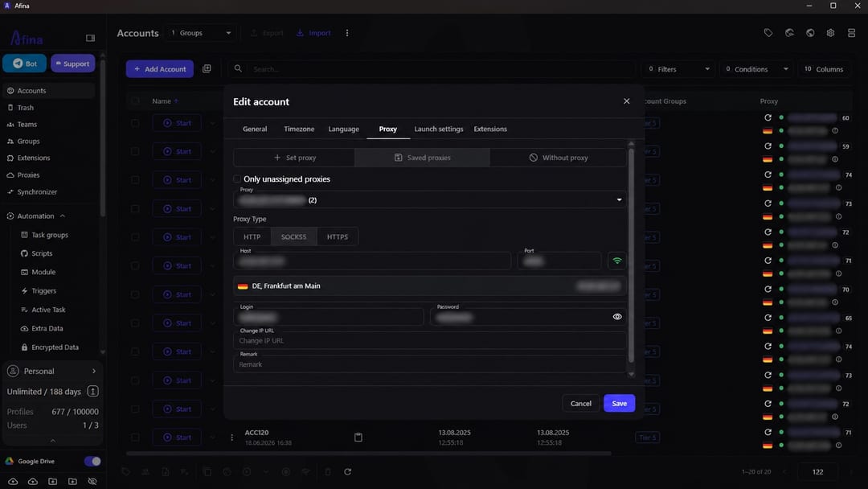Switch to the General tab
This screenshot has width=868, height=489.
[255, 129]
